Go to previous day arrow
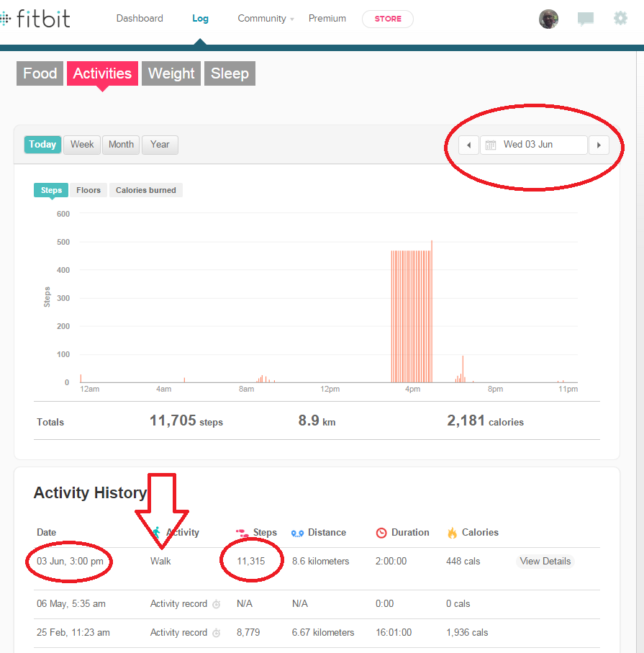Image resolution: width=644 pixels, height=653 pixels. point(469,145)
